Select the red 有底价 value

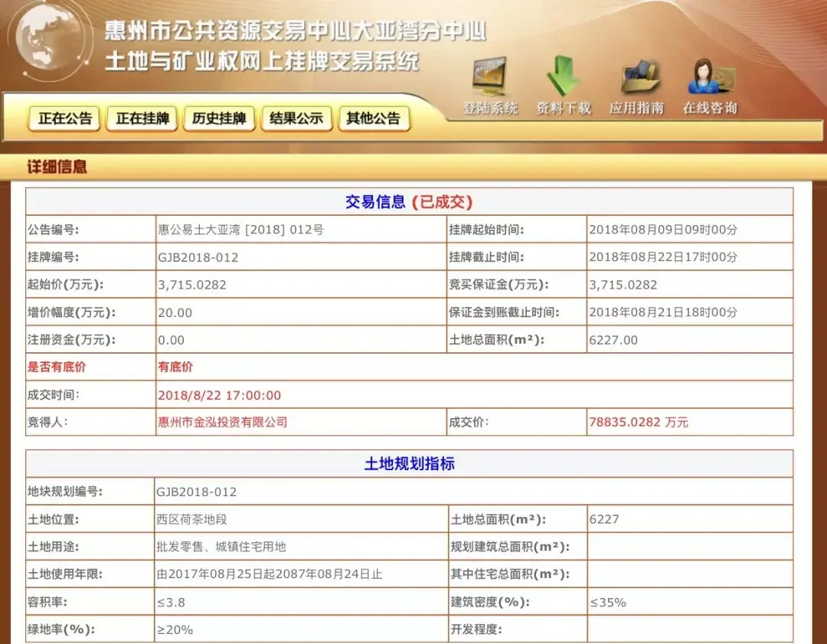(175, 367)
